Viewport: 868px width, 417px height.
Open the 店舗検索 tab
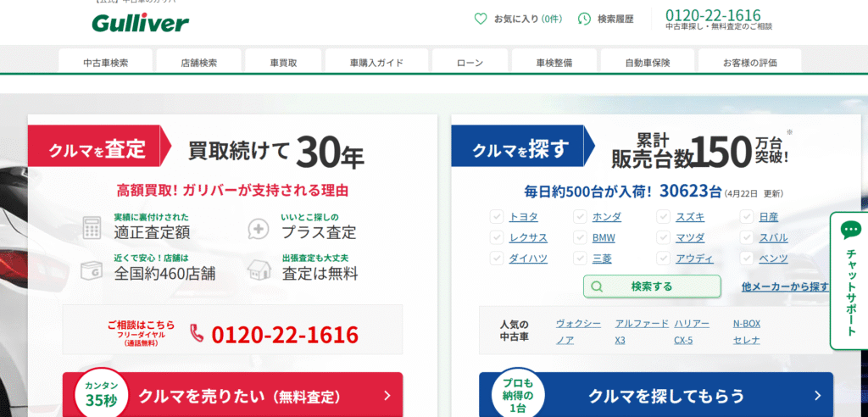(x=198, y=62)
